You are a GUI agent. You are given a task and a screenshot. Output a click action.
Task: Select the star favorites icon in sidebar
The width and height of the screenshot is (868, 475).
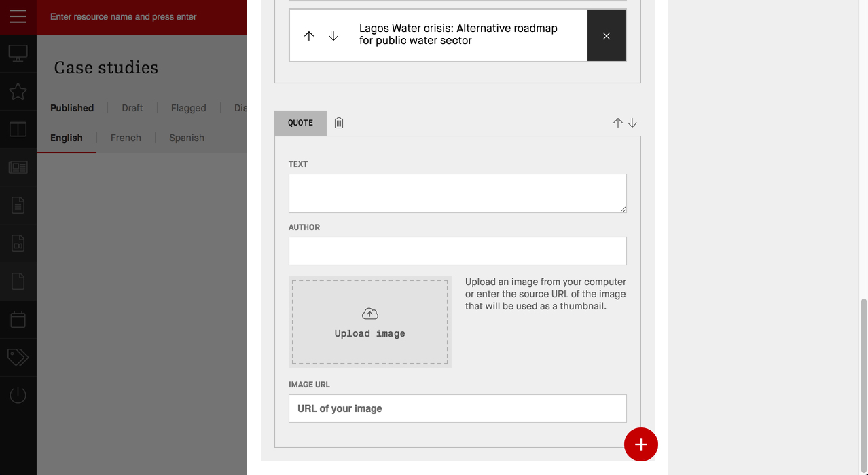coord(18,91)
